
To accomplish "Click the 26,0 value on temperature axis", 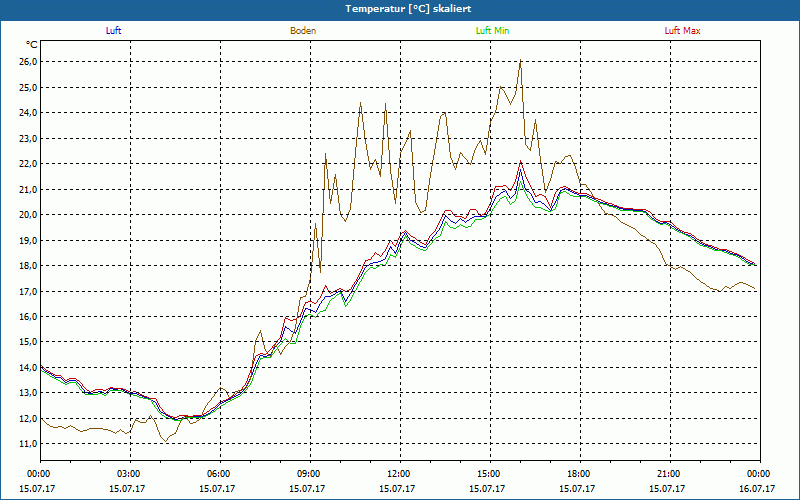I will pyautogui.click(x=28, y=62).
